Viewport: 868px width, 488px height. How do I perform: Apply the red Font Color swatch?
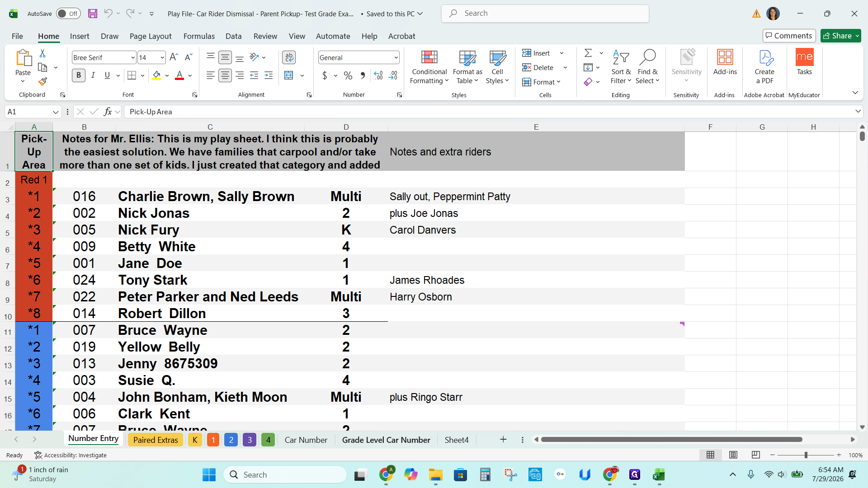tap(179, 75)
